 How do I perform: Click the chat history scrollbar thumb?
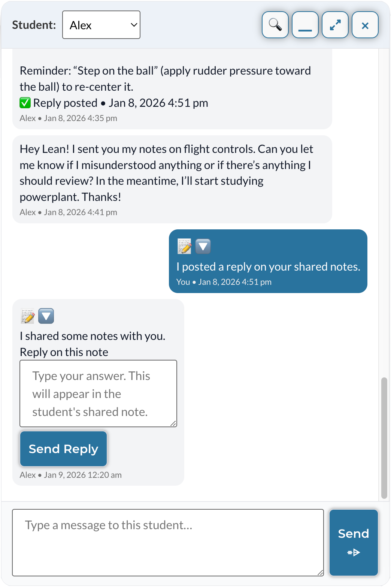384,438
